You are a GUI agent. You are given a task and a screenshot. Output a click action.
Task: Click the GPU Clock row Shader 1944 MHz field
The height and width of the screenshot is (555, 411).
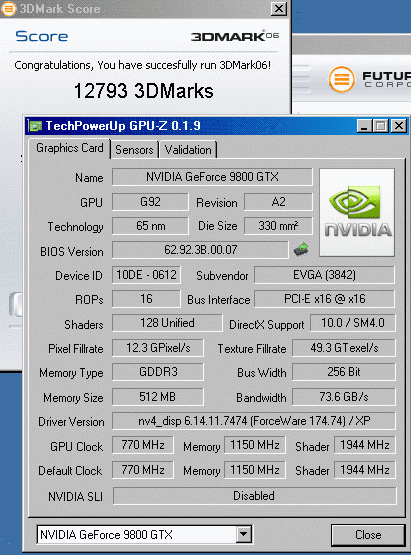(365, 445)
